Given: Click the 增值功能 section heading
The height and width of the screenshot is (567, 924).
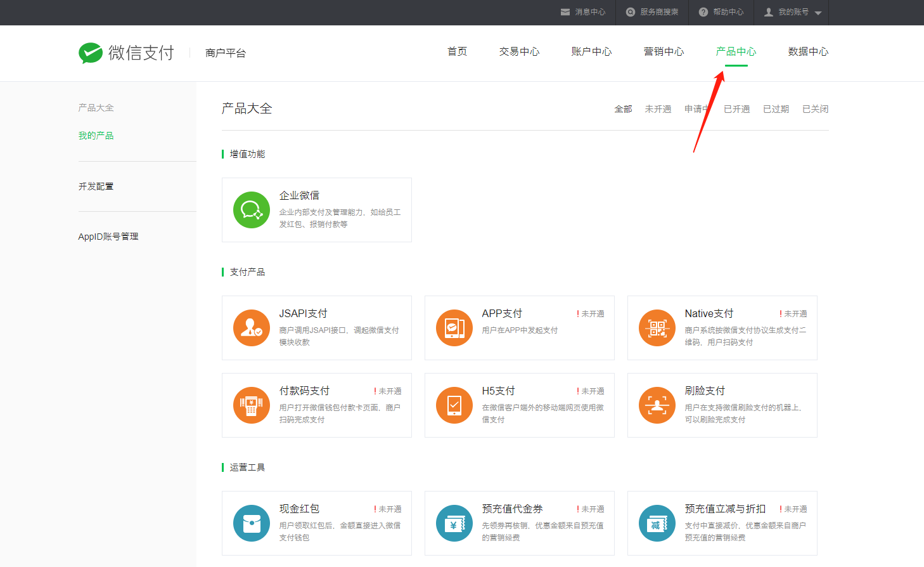Looking at the screenshot, I should click(x=247, y=154).
